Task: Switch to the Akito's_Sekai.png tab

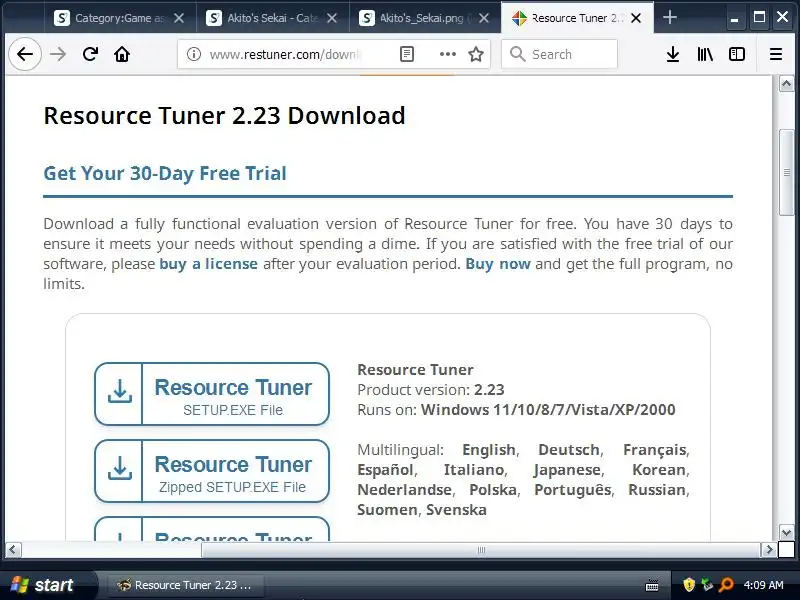Action: [425, 18]
